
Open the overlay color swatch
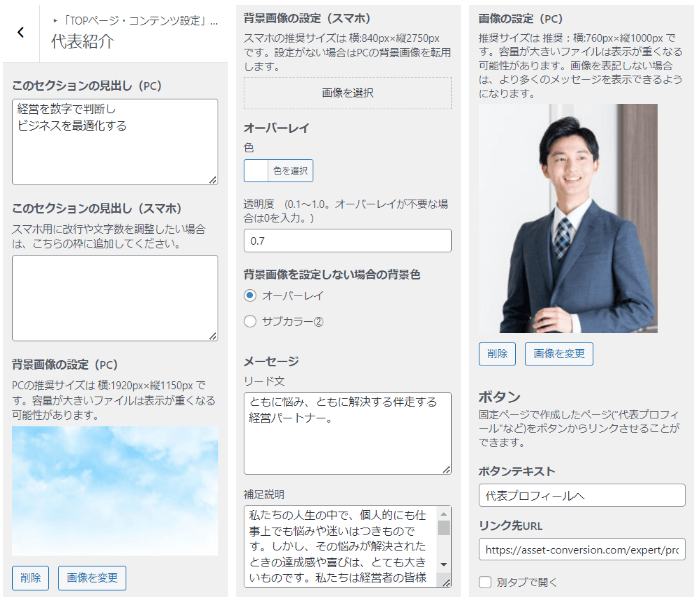(256, 171)
